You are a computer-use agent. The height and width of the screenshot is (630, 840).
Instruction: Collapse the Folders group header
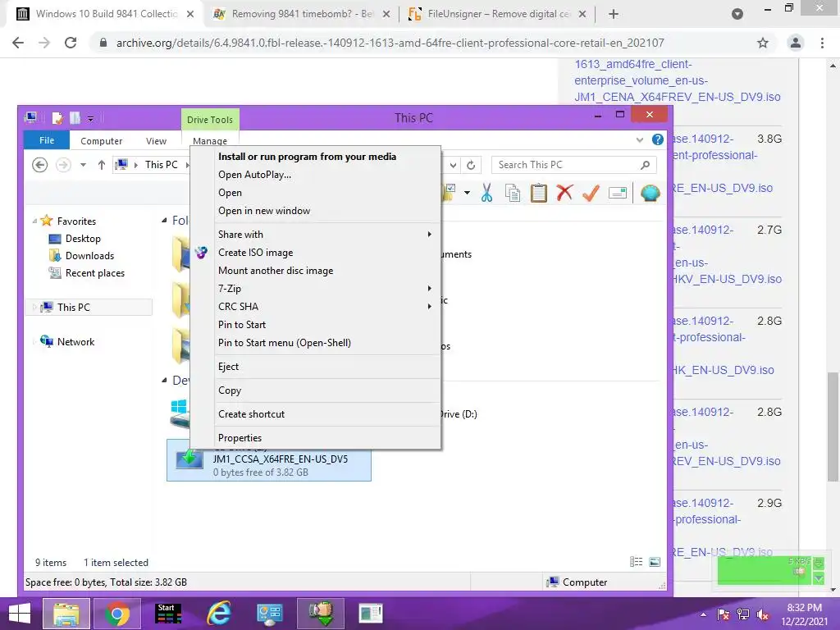(164, 220)
